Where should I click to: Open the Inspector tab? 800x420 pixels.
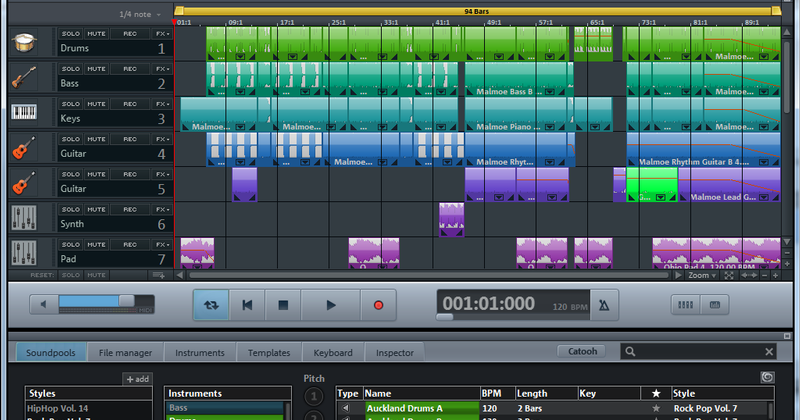pos(394,353)
